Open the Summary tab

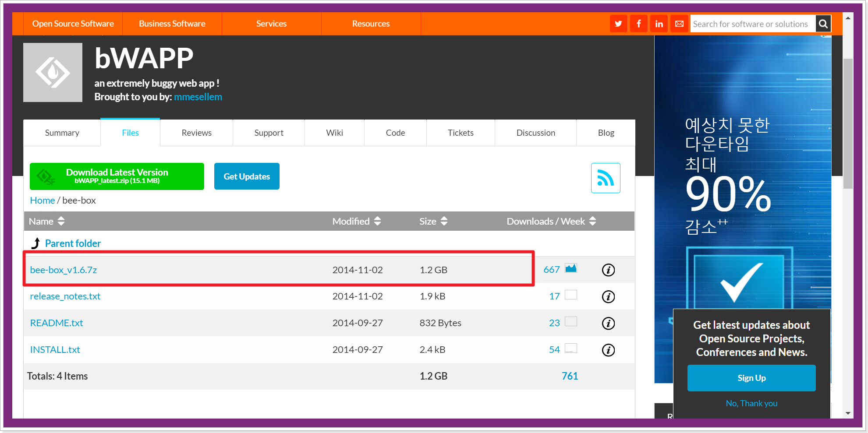click(62, 133)
